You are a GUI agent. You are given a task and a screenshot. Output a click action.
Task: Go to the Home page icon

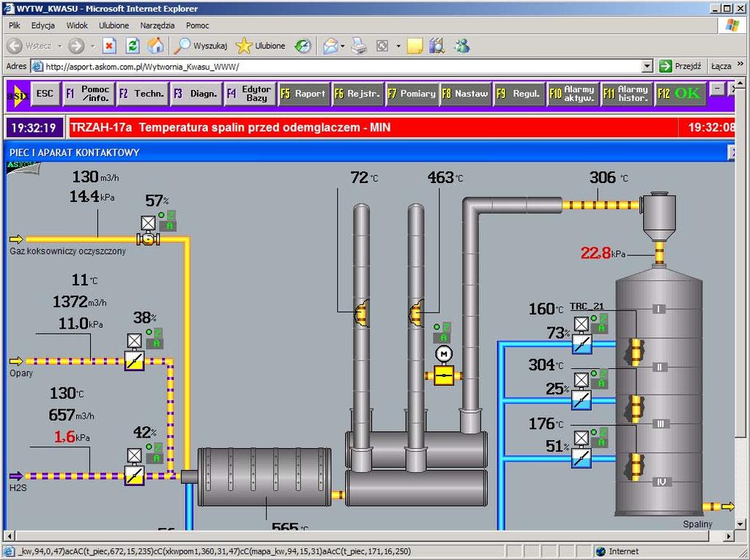[155, 45]
